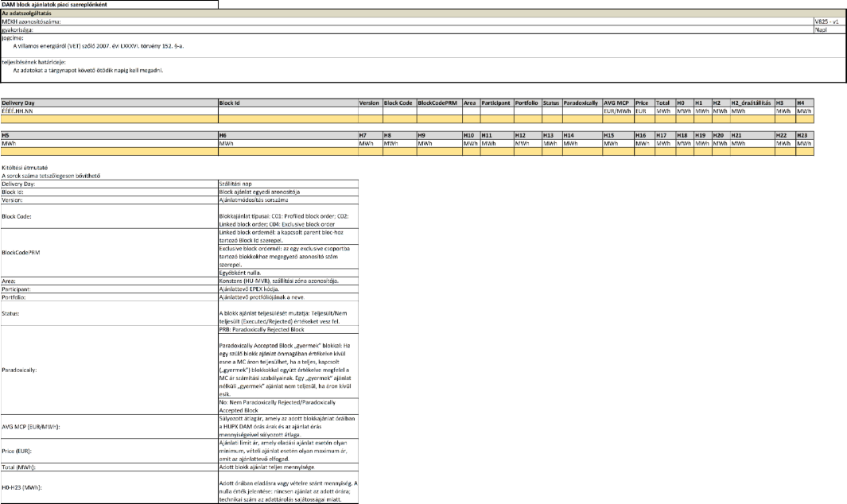847x504 pixels.
Task: Select the 'EUR' unit cell under Price
Action: (x=644, y=110)
